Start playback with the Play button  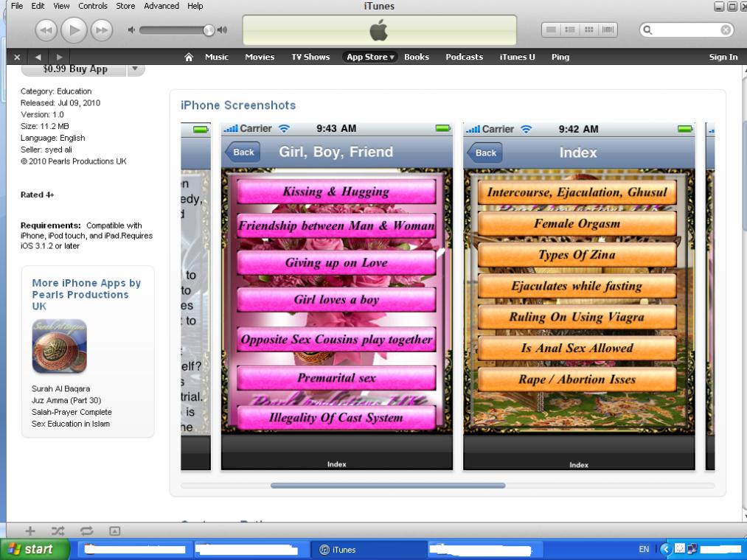pos(74,30)
